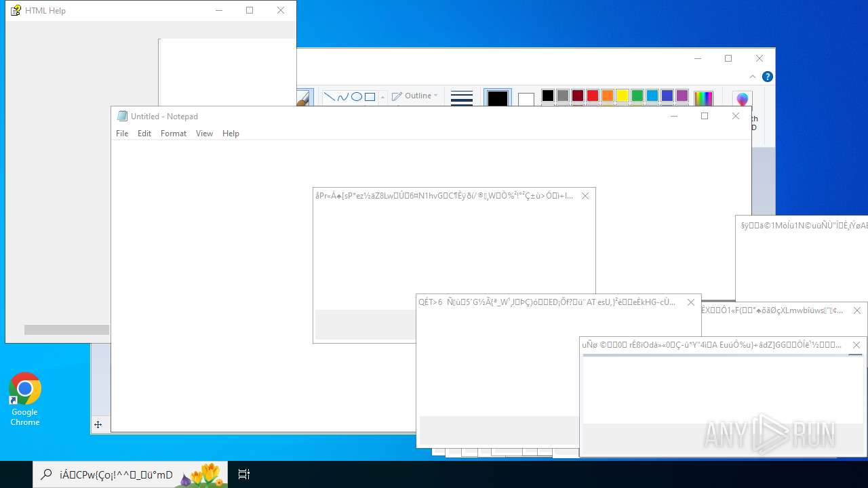Close the garbled dialog starting with 'uÑø'
This screenshot has height=488, width=868.
[x=856, y=345]
